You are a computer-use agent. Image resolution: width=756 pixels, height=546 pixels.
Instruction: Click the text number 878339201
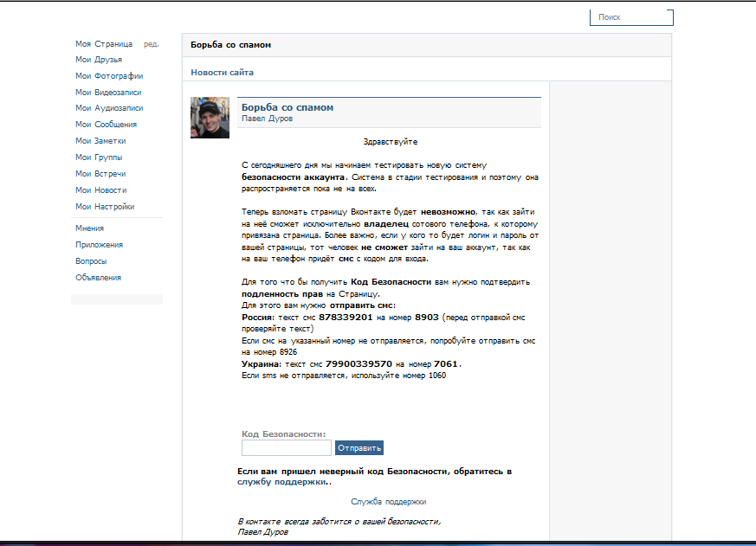(x=346, y=317)
